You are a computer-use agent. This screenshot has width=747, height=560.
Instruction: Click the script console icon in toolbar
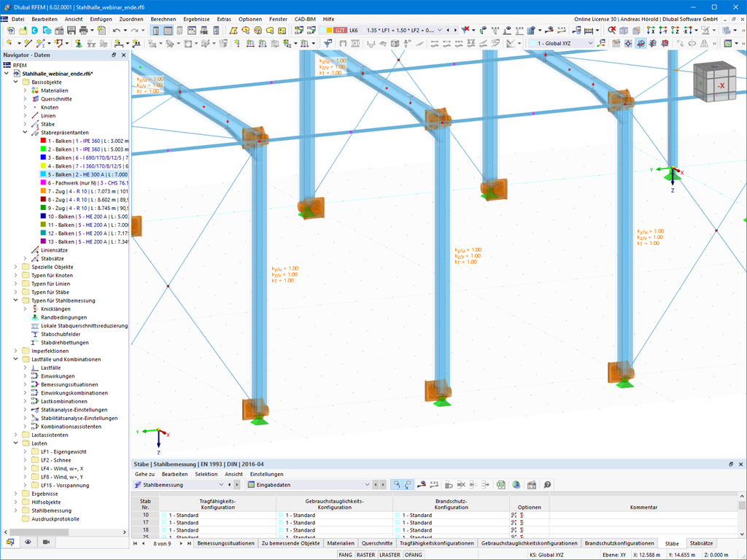(x=192, y=31)
